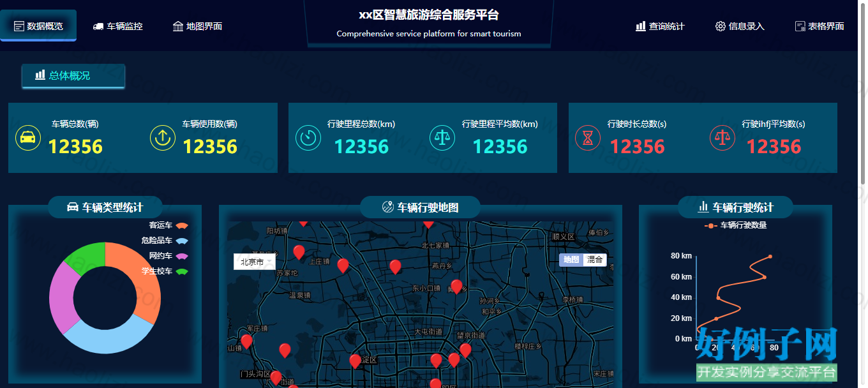Toggle 网约车 legend item

pyautogui.click(x=168, y=256)
